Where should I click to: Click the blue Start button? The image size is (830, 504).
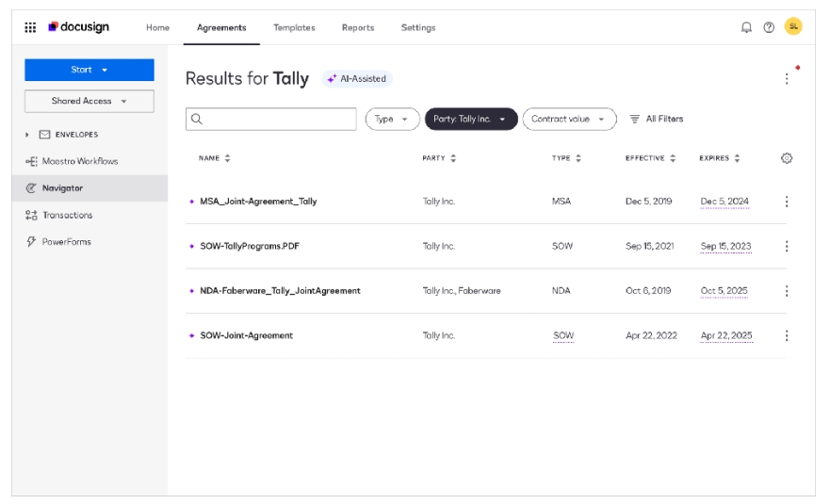pyautogui.click(x=89, y=70)
